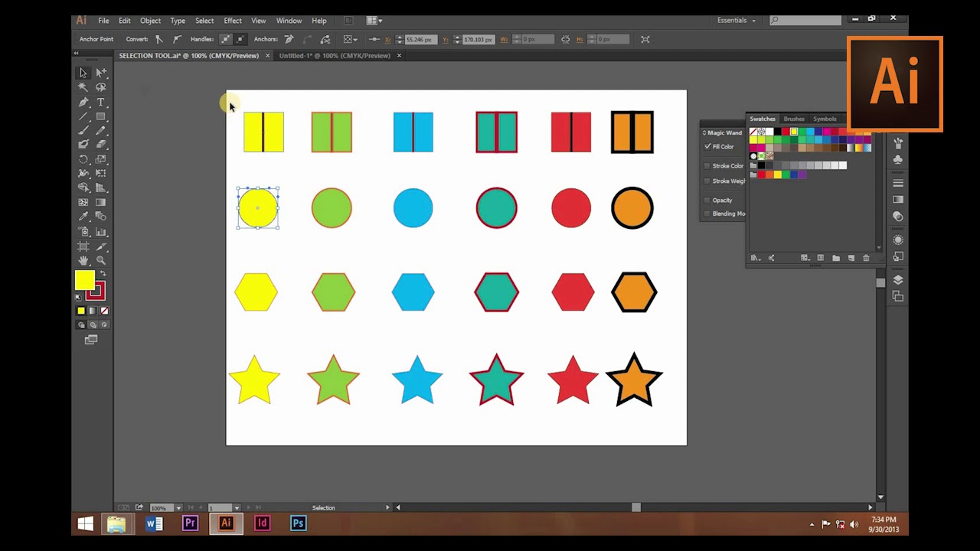The image size is (980, 551).
Task: Click the X coordinate value field
Action: (x=420, y=39)
